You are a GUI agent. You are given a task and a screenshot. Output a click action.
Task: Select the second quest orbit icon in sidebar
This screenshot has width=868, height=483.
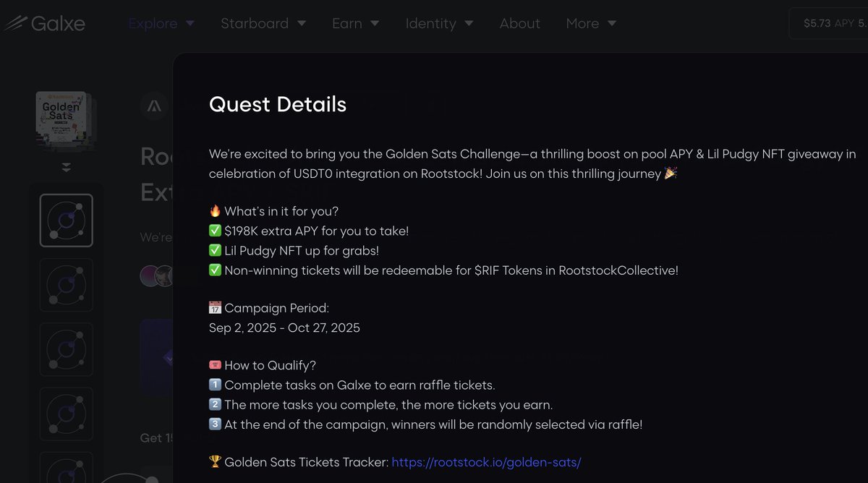66,285
